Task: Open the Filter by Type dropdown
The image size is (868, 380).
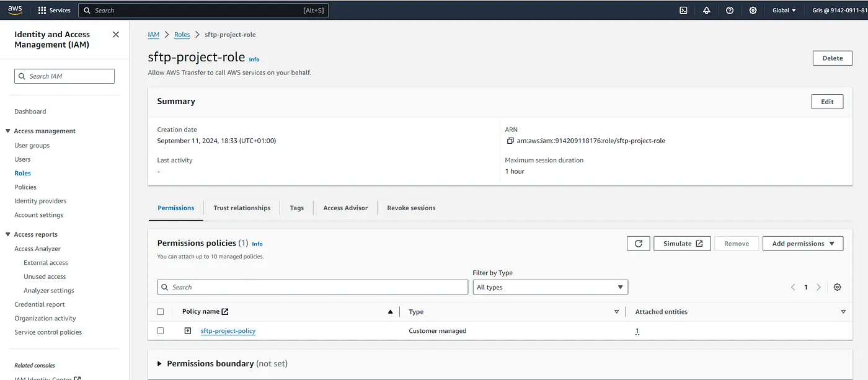Action: click(x=550, y=287)
